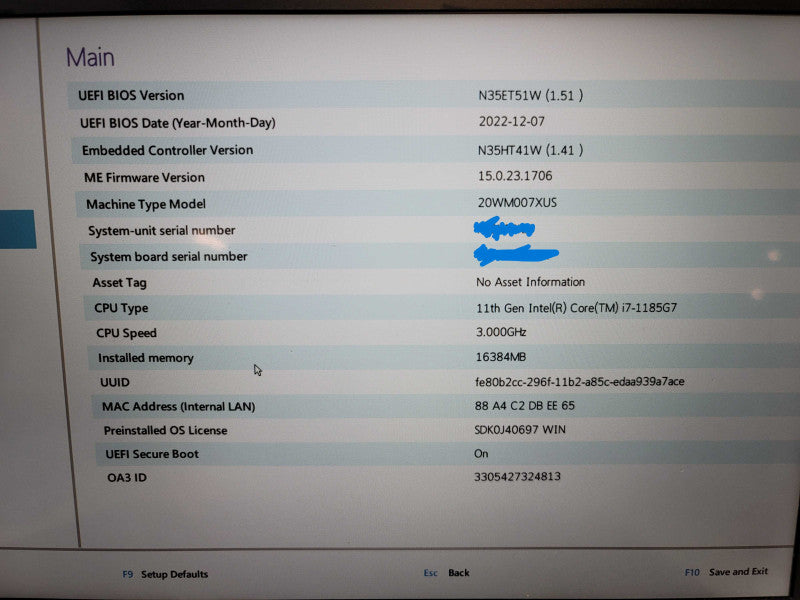Click F10 Save and Exit

point(726,572)
